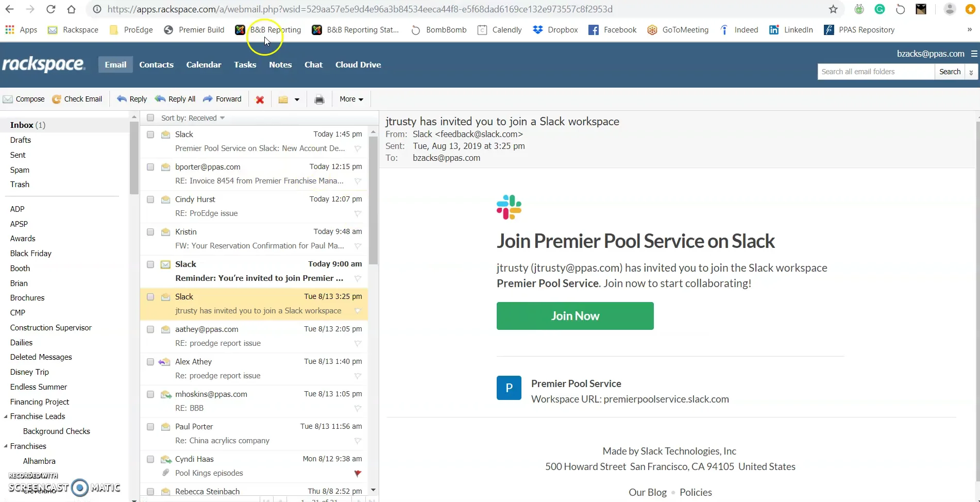This screenshot has height=502, width=980.
Task: Select the Reply icon
Action: [x=132, y=99]
